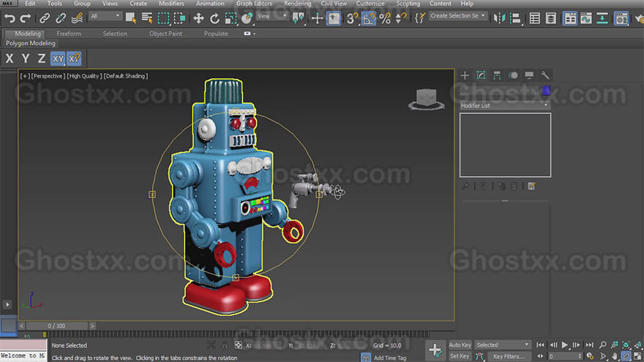The height and width of the screenshot is (362, 644).
Task: Toggle the XY plane constraint
Action: [x=58, y=59]
